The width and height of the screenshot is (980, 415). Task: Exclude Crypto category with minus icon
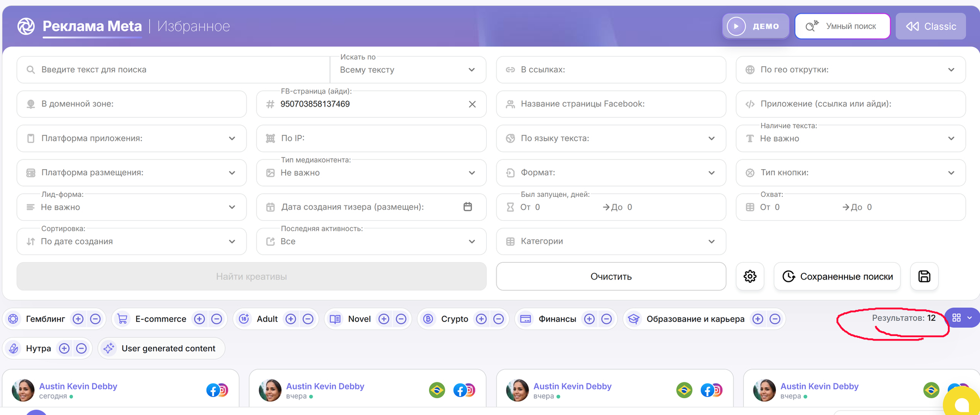pyautogui.click(x=498, y=319)
